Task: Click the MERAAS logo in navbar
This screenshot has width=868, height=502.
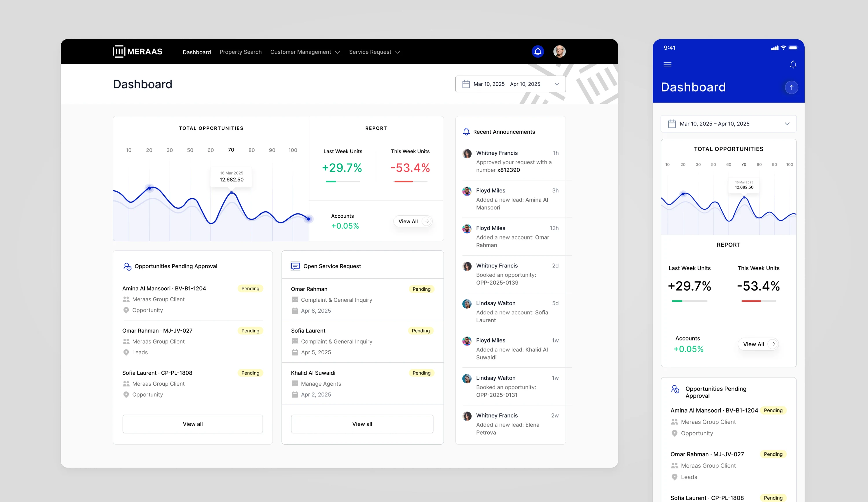Action: (137, 52)
